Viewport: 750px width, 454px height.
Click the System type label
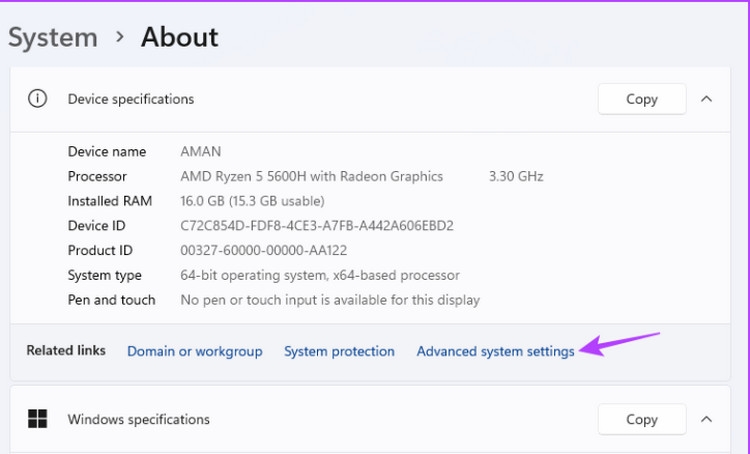tap(105, 275)
